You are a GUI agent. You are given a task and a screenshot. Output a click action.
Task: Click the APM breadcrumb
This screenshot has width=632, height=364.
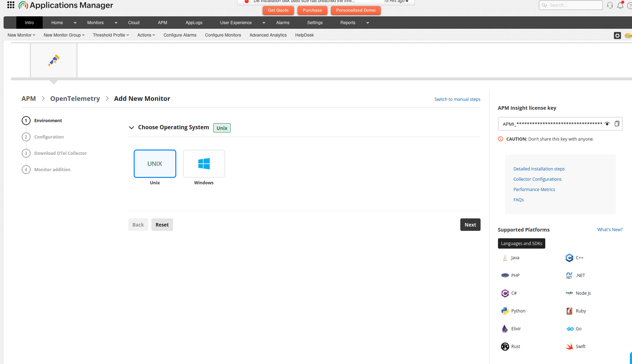coord(29,99)
